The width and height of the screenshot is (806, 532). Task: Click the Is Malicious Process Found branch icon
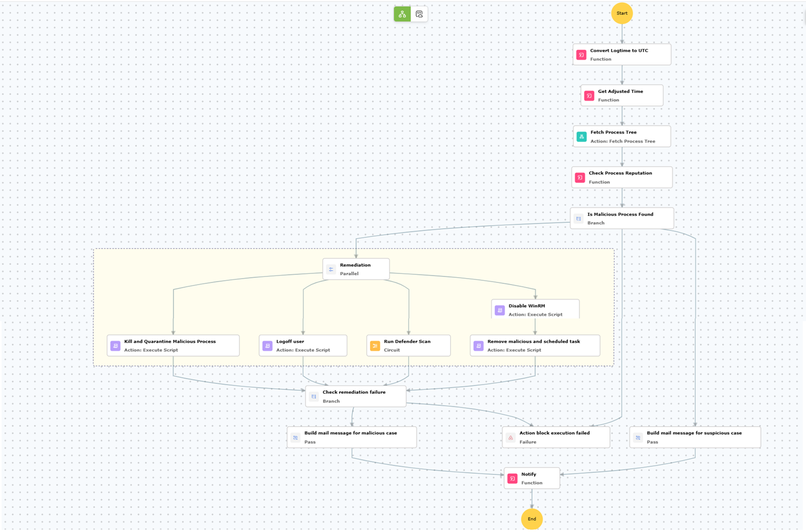click(578, 218)
